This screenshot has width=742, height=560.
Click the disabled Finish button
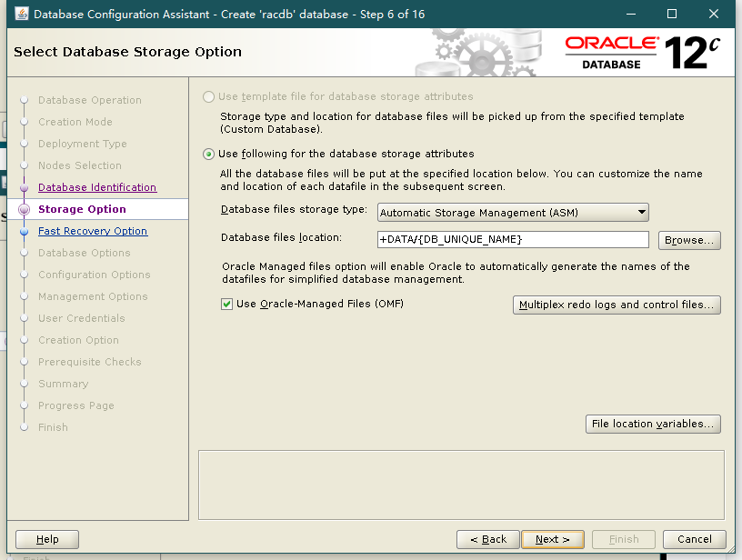pos(624,539)
